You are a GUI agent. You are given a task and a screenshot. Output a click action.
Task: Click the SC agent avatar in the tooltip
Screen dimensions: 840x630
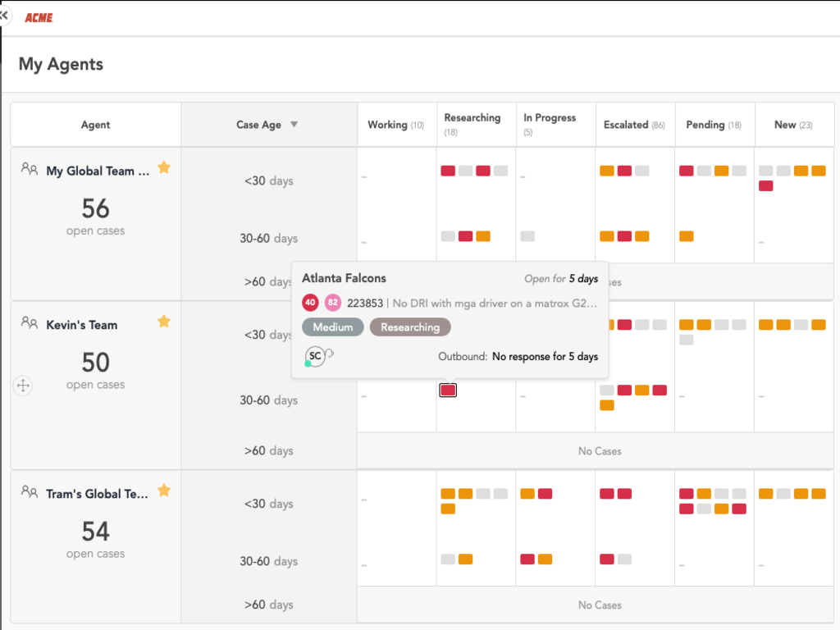pyautogui.click(x=315, y=356)
